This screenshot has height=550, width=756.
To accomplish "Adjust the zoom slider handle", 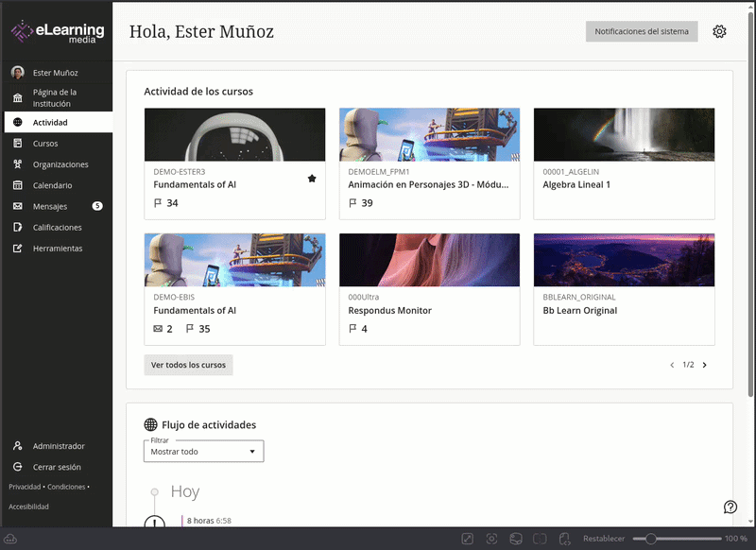I will [x=650, y=539].
